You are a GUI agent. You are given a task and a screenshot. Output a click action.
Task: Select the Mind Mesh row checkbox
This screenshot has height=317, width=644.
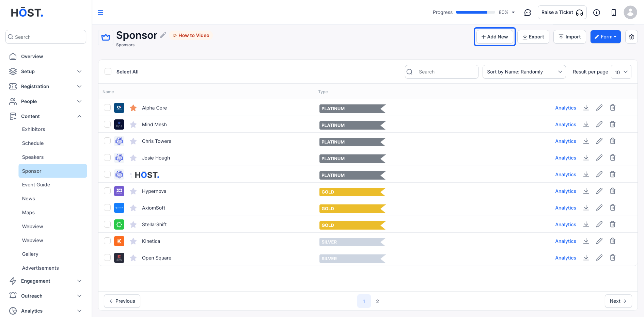(x=107, y=124)
